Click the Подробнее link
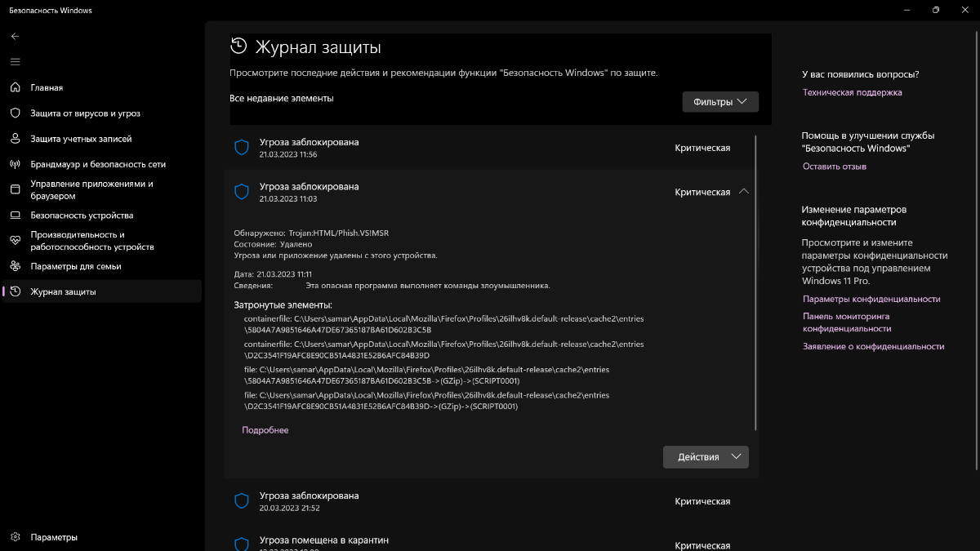This screenshot has height=551, width=980. pos(265,430)
